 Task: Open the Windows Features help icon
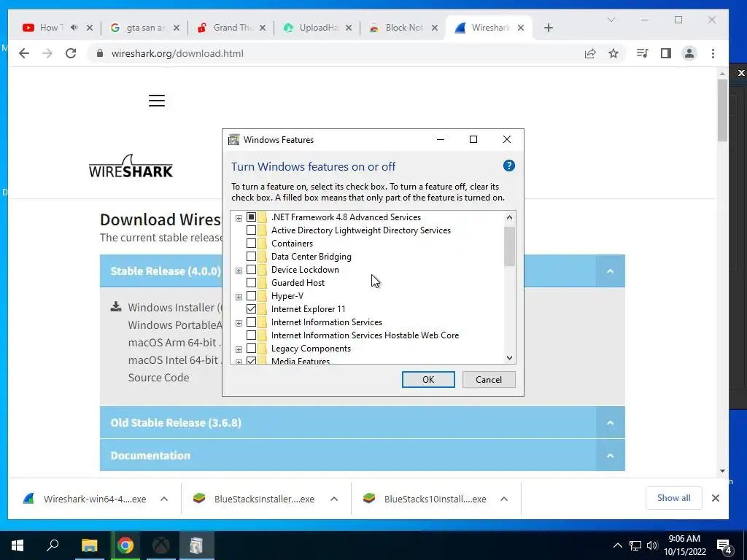pos(508,166)
